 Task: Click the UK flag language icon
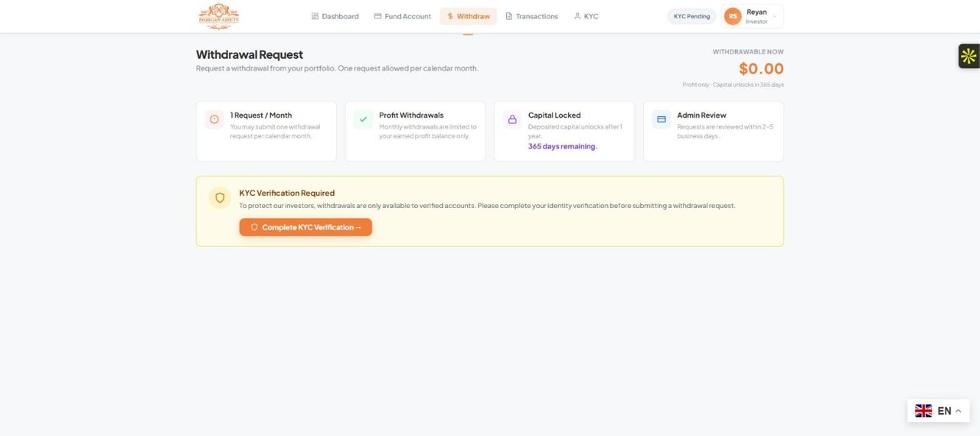coord(923,411)
